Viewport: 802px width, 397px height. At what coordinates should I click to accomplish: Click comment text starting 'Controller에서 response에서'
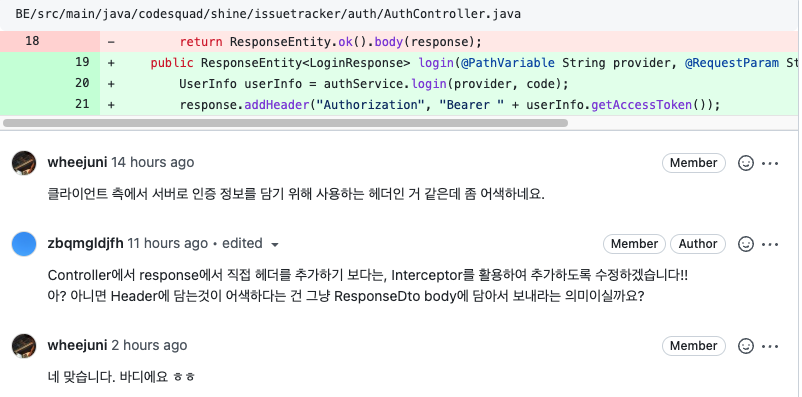[368, 275]
